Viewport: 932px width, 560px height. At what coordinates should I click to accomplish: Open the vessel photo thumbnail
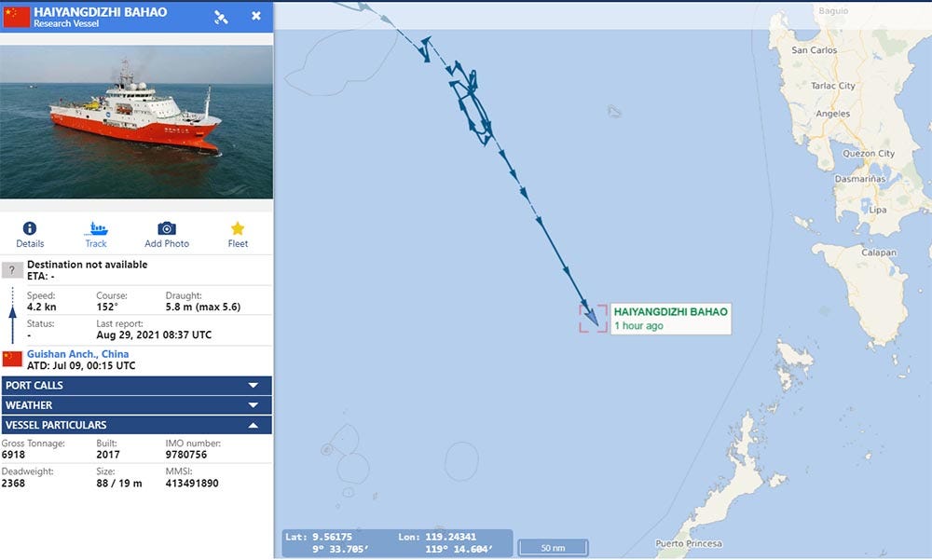[137, 122]
